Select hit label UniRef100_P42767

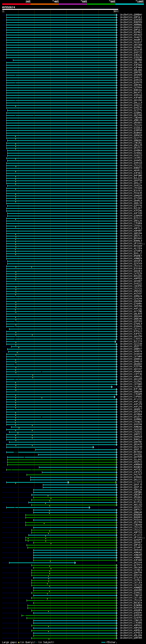point(131,474)
